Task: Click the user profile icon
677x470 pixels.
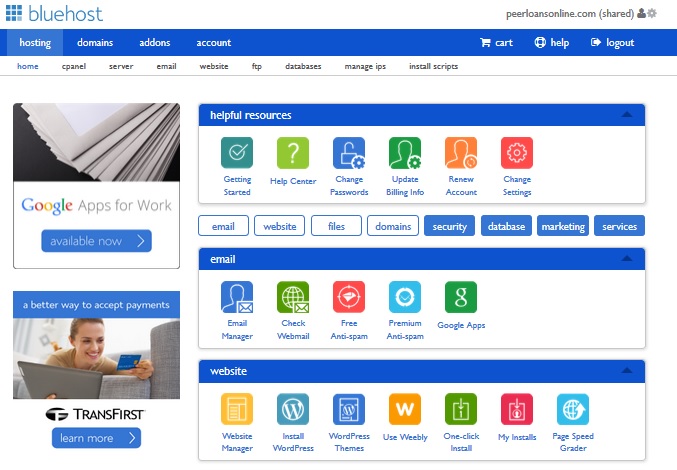Action: tap(642, 13)
